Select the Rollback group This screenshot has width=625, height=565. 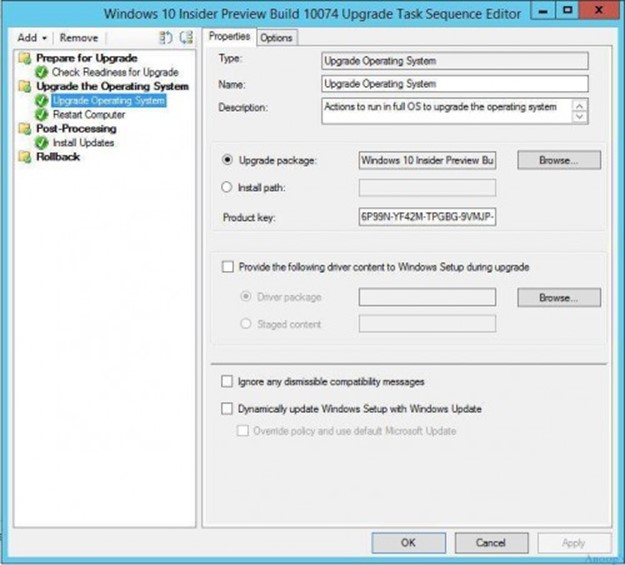tap(58, 157)
